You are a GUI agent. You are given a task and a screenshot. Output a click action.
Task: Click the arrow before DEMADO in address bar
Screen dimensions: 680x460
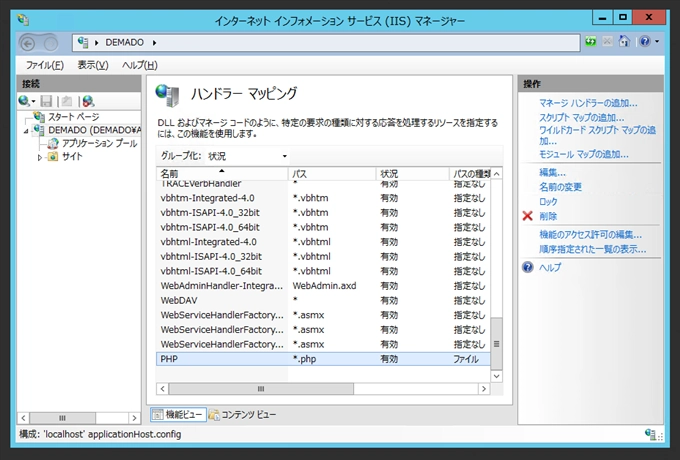(96, 42)
